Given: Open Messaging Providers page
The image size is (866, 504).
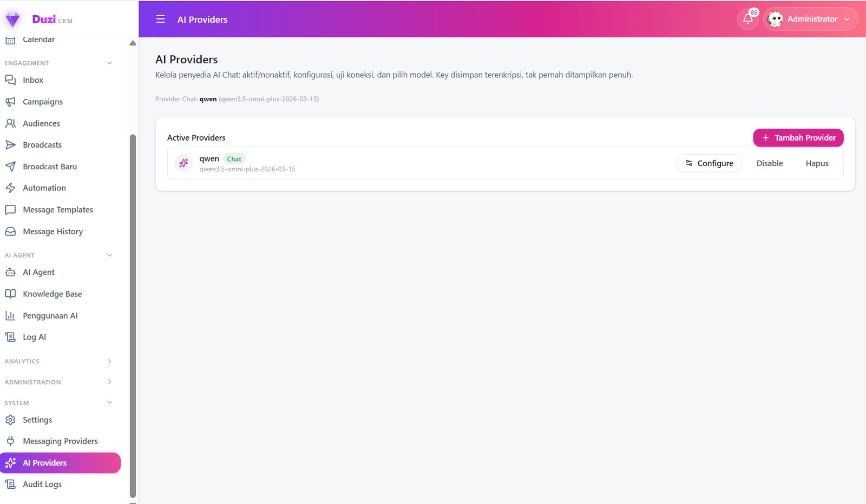Looking at the screenshot, I should 60,441.
